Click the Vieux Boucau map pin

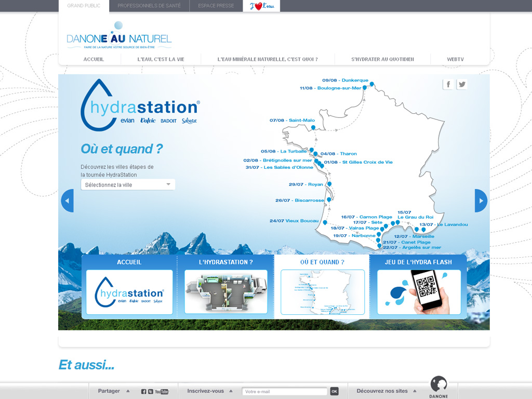coord(325,222)
